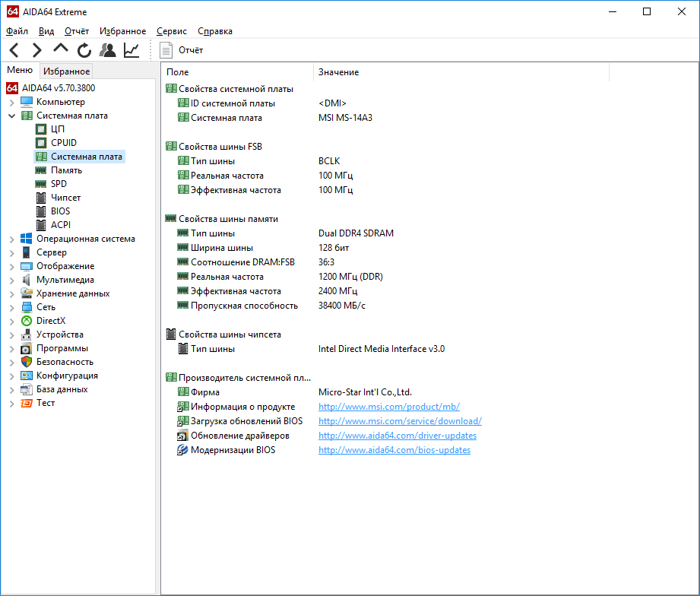Go back with the left arrow toolbar button
Image resolution: width=700 pixels, height=596 pixels.
coord(14,50)
